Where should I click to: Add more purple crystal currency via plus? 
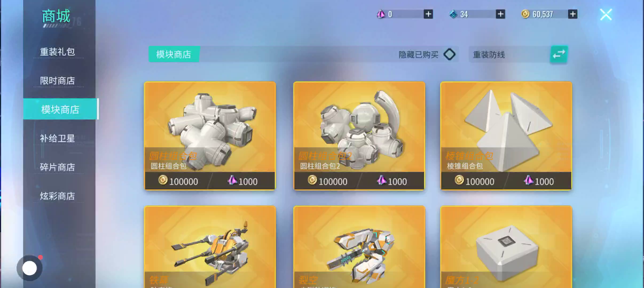click(428, 14)
